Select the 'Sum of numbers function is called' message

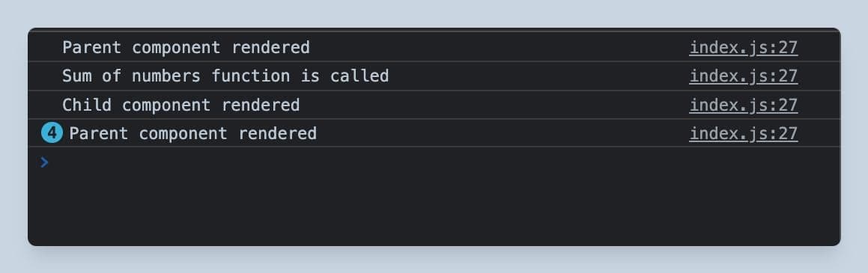point(225,76)
